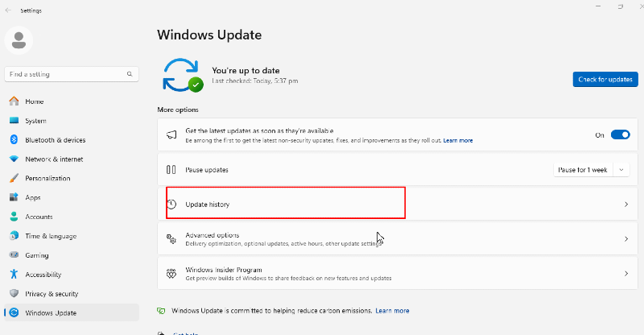
Task: Click the Find a setting search box
Action: point(72,74)
